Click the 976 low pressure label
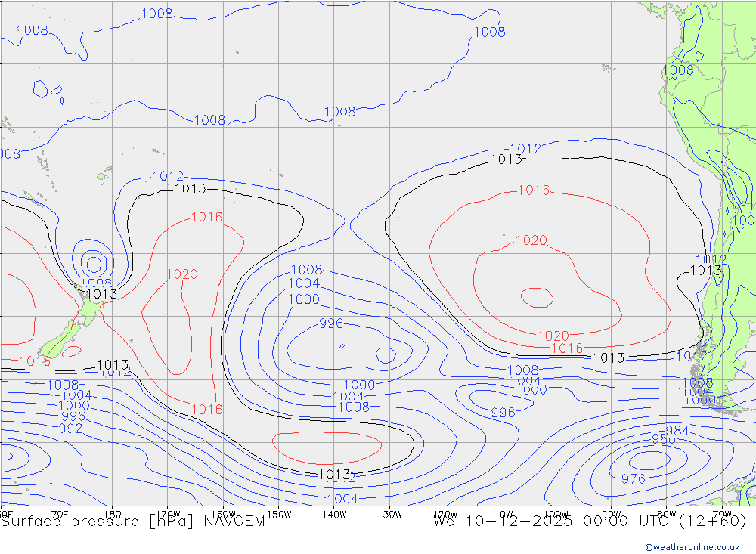Viewport: 756px width, 554px height. click(x=633, y=478)
